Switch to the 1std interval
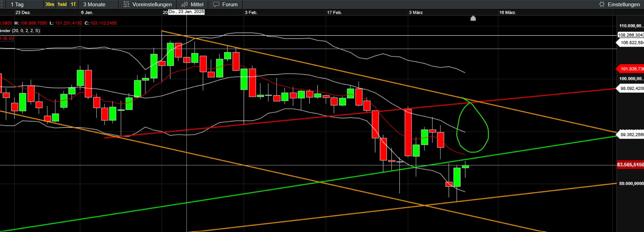Viewport: 644px width, 232px height. (62, 5)
